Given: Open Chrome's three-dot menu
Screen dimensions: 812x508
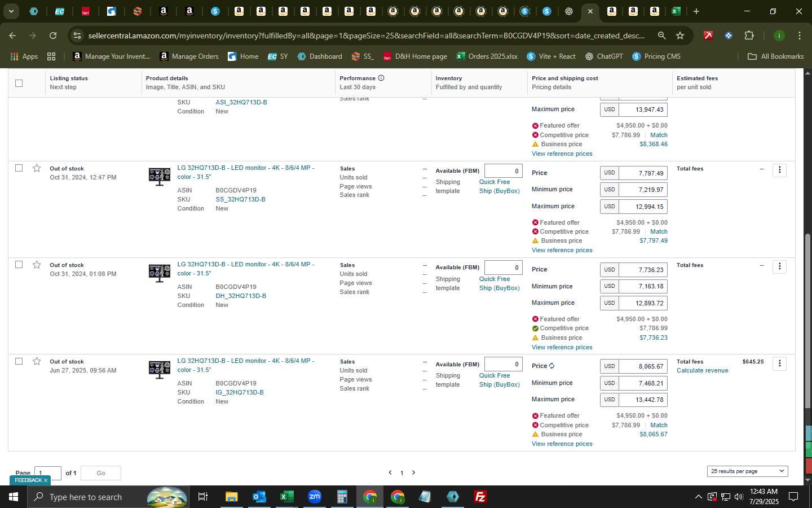Looking at the screenshot, I should [x=800, y=36].
